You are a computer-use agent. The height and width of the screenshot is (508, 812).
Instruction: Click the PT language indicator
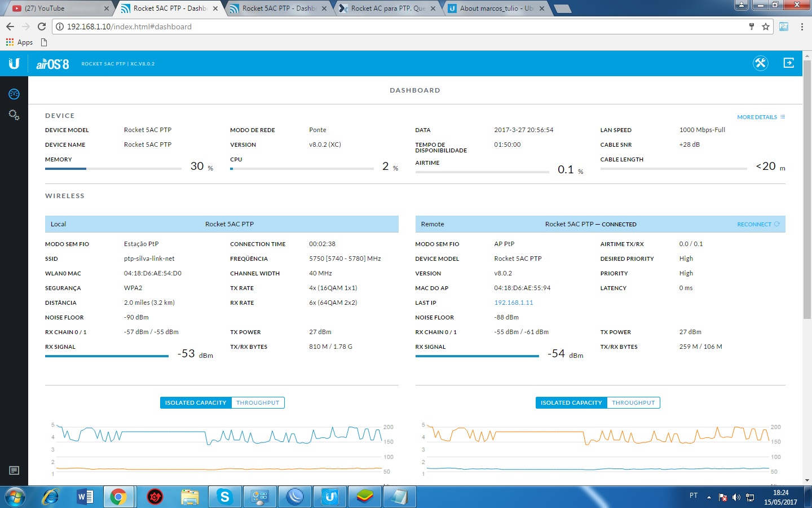coord(694,496)
